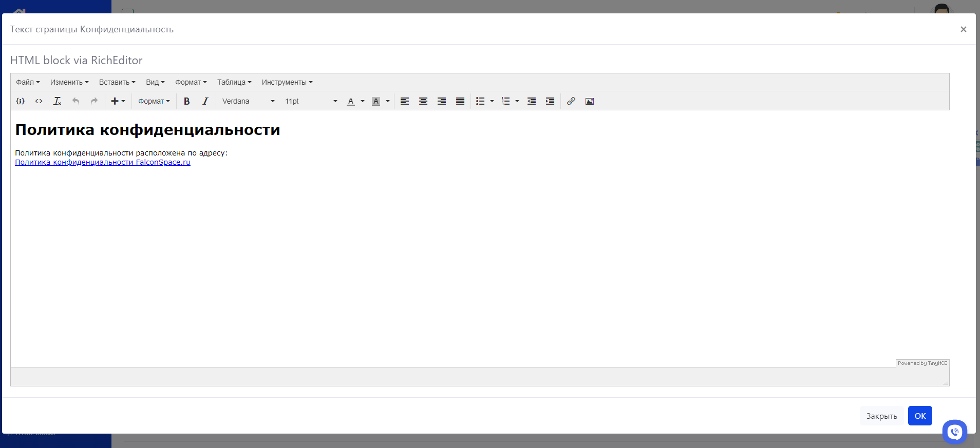Click the insert image icon
This screenshot has width=980, height=448.
tap(589, 101)
